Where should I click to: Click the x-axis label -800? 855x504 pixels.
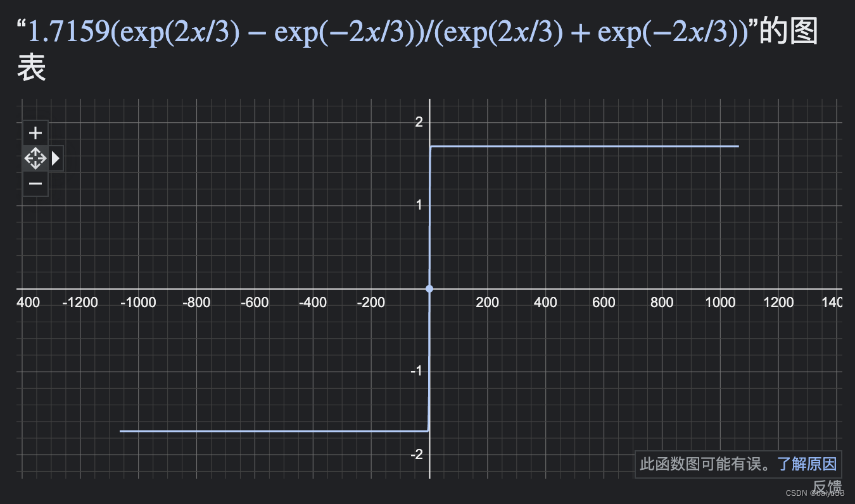pyautogui.click(x=196, y=302)
